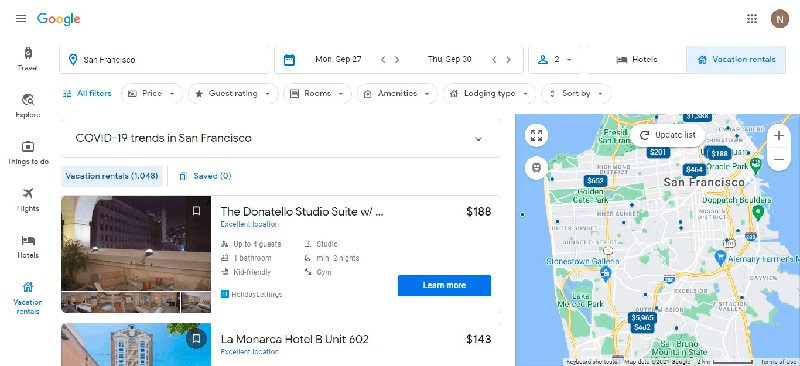Go to next check-out date
Viewport: 800px width, 366px height.
click(x=508, y=60)
